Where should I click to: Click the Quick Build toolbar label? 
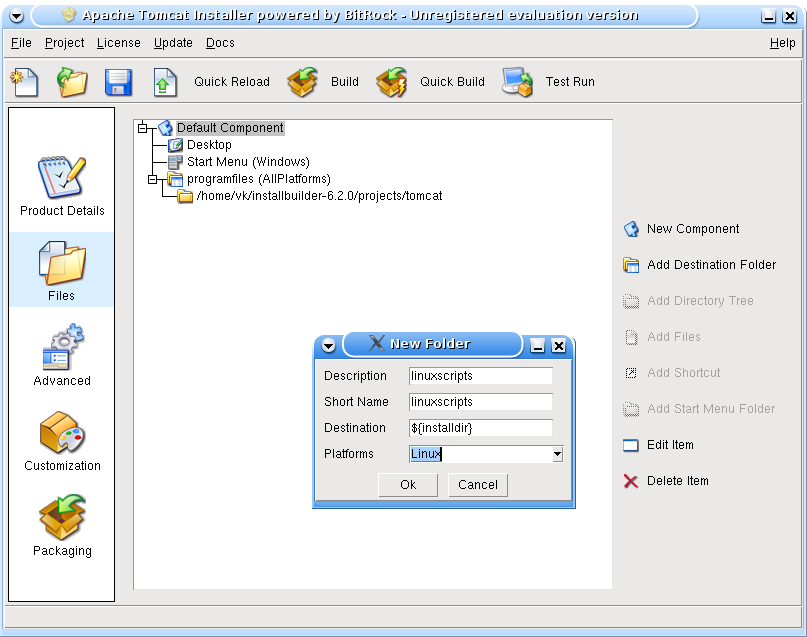[452, 82]
